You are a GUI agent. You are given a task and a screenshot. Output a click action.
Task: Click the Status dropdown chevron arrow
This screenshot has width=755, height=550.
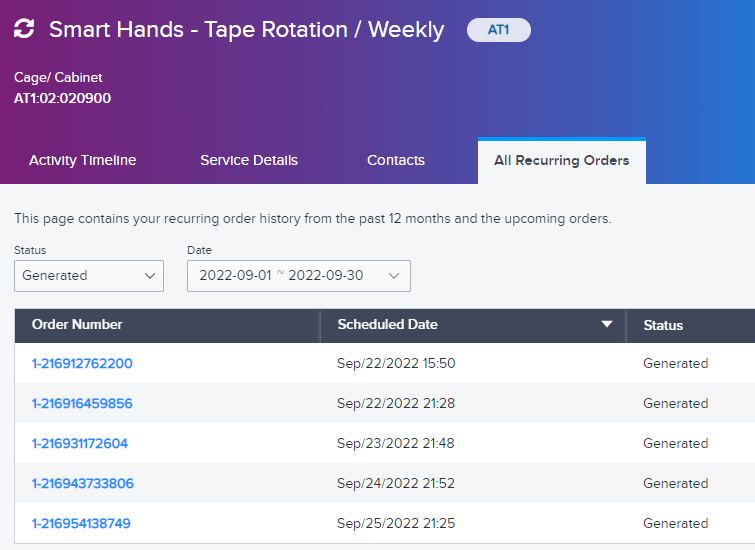click(x=150, y=276)
